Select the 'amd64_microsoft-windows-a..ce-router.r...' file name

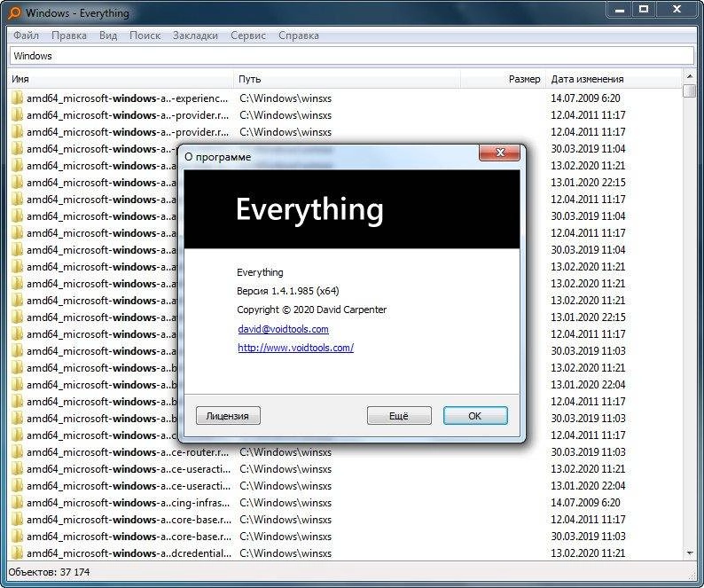click(128, 452)
